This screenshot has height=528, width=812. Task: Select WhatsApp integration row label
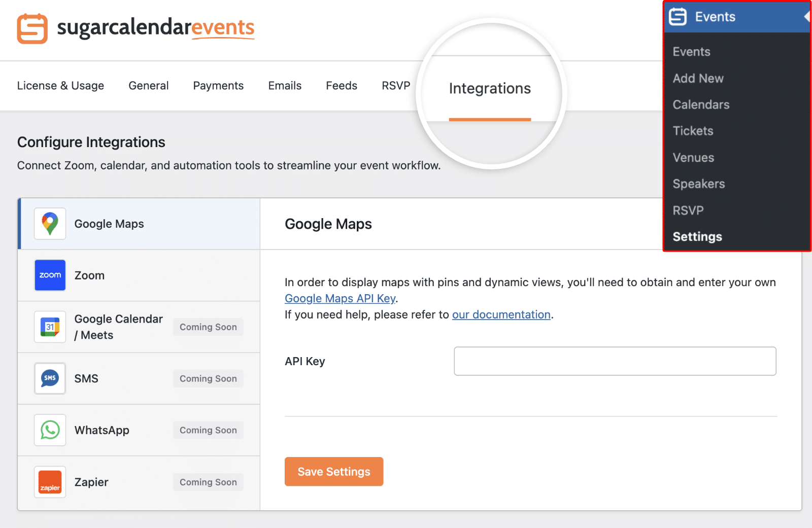pyautogui.click(x=102, y=430)
